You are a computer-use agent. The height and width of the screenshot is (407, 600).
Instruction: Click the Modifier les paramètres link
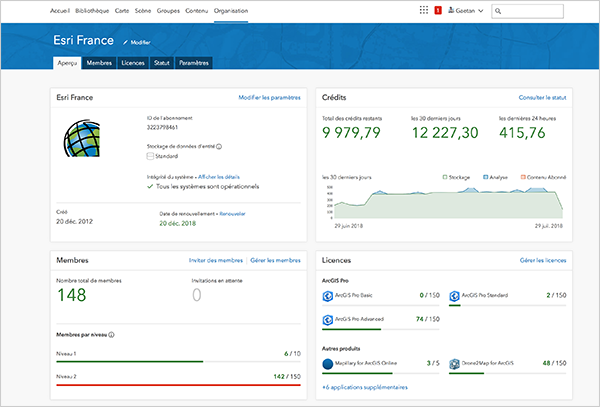pyautogui.click(x=269, y=98)
